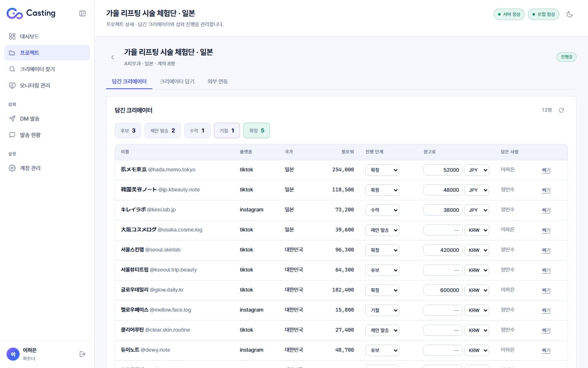Open stage dropdown for glow.daily.kr

click(x=382, y=290)
